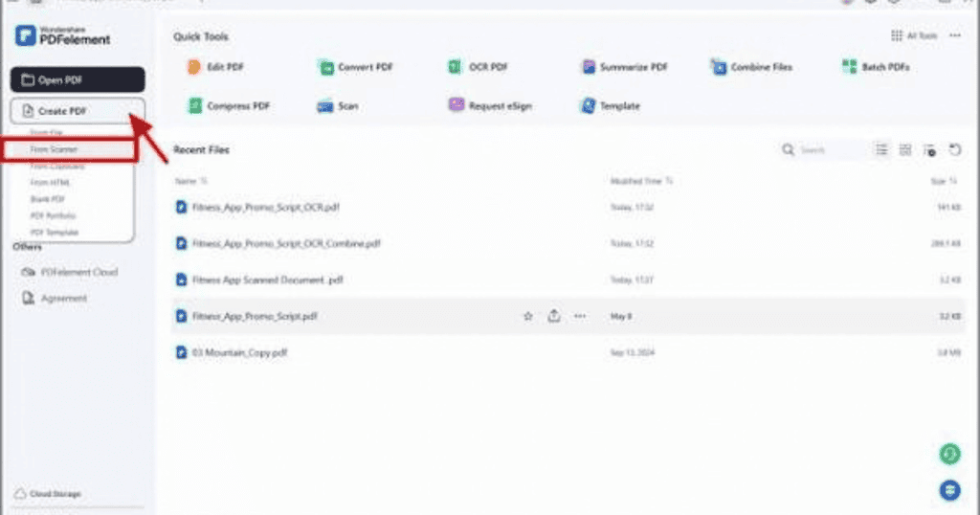Open 03 Mountain_Copy.pdf
980x515 pixels.
[x=239, y=352]
